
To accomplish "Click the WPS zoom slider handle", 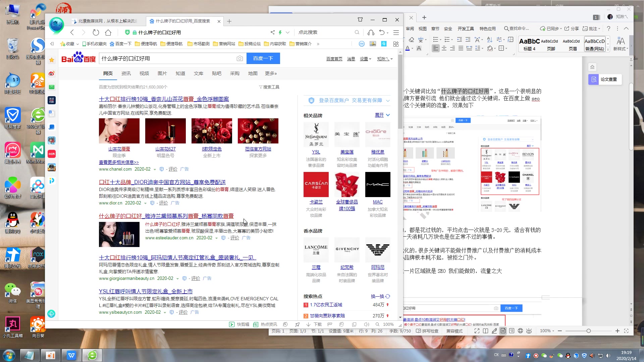I will tap(588, 331).
